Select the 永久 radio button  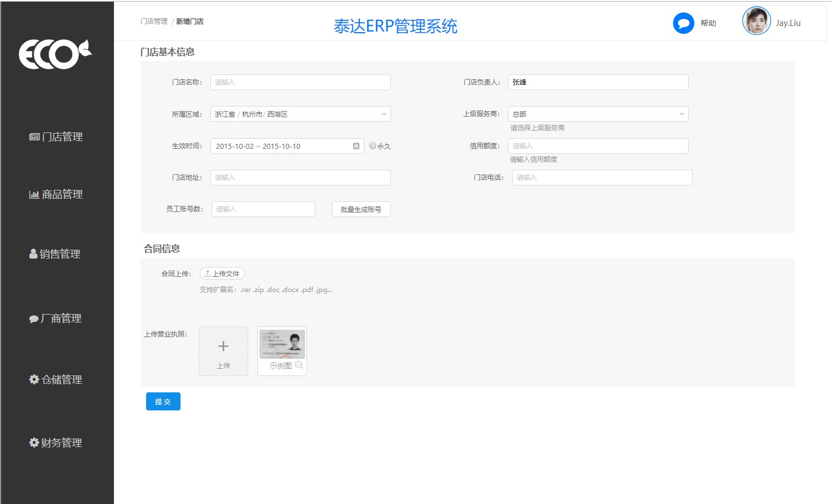(372, 145)
